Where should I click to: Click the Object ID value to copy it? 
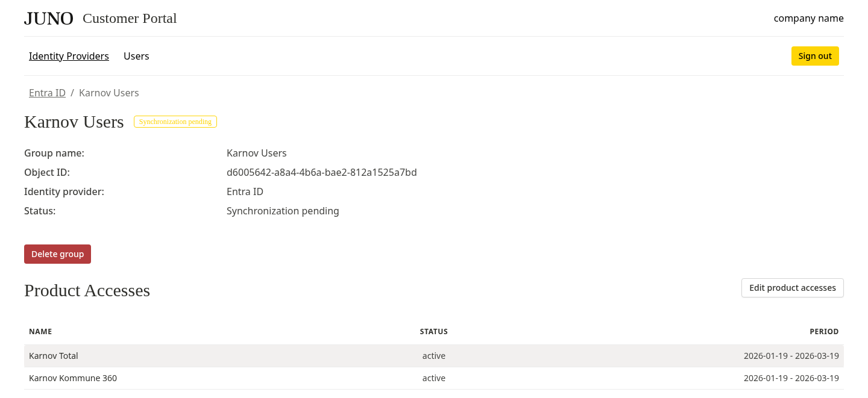pos(321,172)
